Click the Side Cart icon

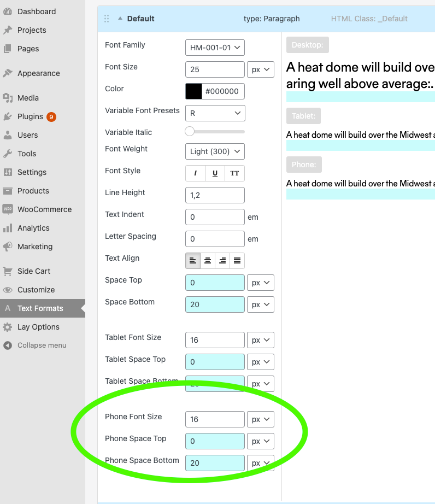pos(8,271)
